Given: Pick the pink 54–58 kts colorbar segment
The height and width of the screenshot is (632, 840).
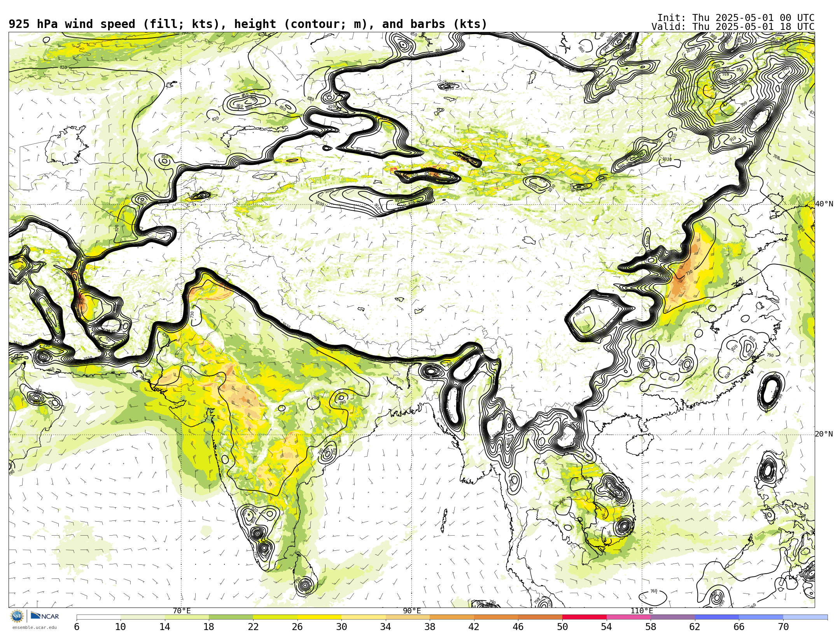Looking at the screenshot, I should point(629,617).
